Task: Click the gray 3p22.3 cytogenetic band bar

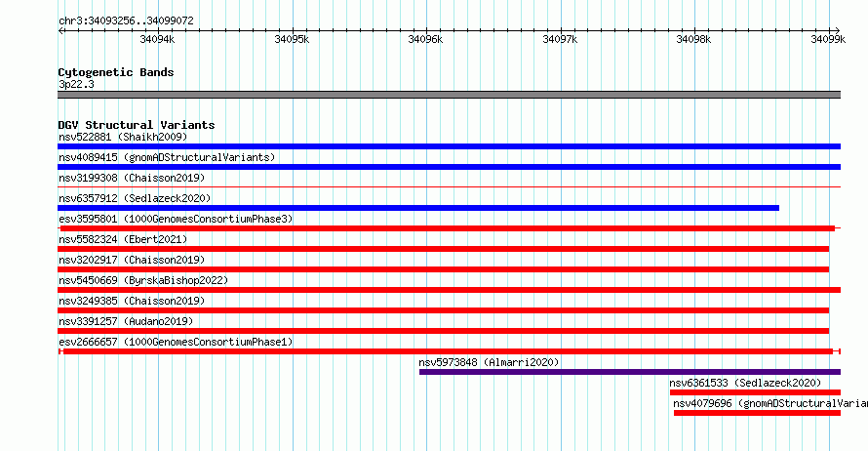Action: click(x=449, y=96)
